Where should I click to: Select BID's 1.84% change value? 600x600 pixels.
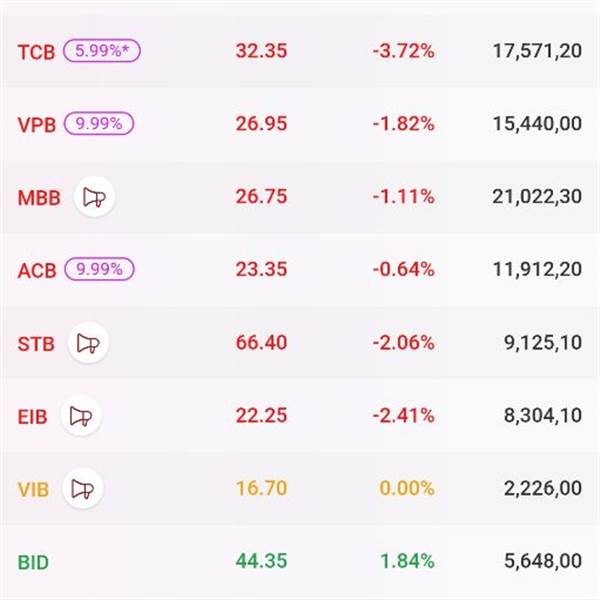(x=407, y=563)
